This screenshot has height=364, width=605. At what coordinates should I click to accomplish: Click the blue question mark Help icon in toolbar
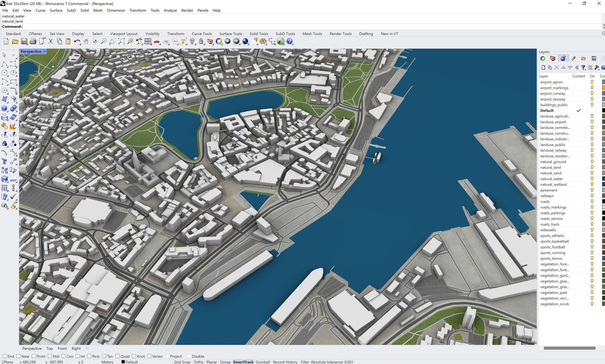(x=290, y=41)
